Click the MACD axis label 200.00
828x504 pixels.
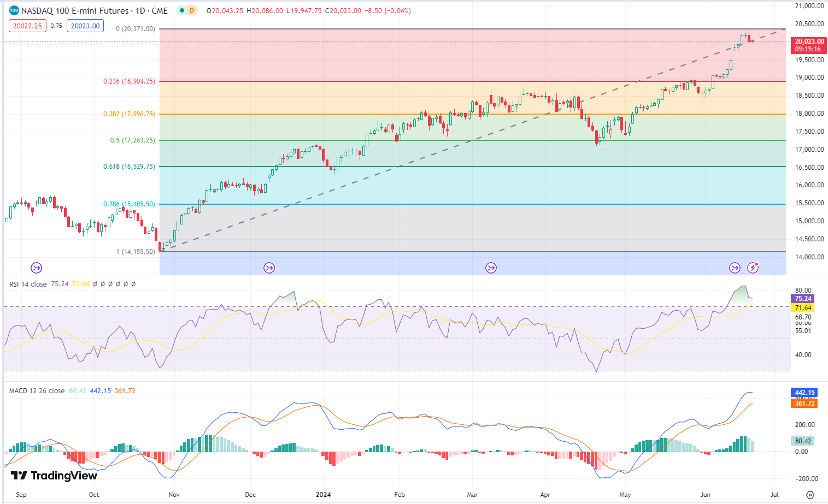point(804,425)
